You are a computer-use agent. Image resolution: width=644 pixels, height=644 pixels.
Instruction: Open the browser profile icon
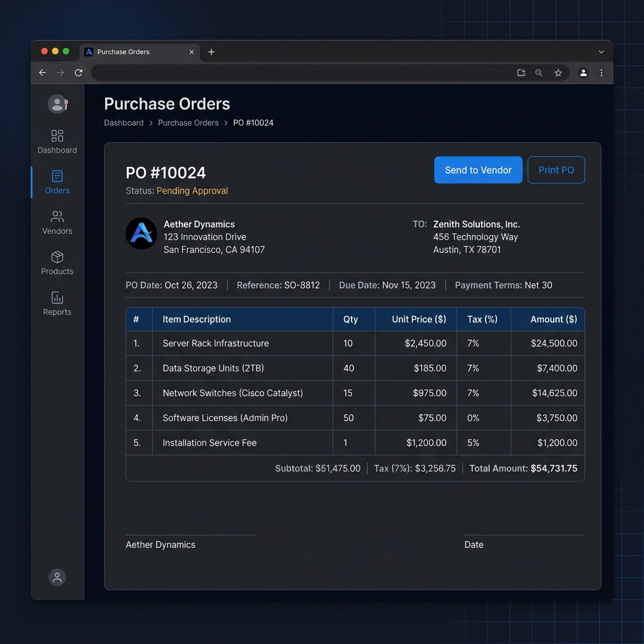[x=583, y=73]
